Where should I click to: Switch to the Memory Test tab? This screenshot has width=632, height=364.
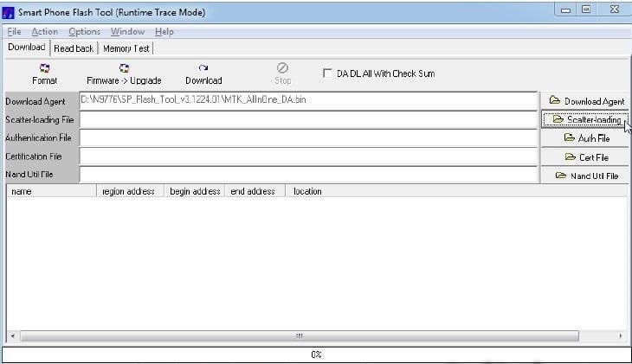pyautogui.click(x=126, y=48)
